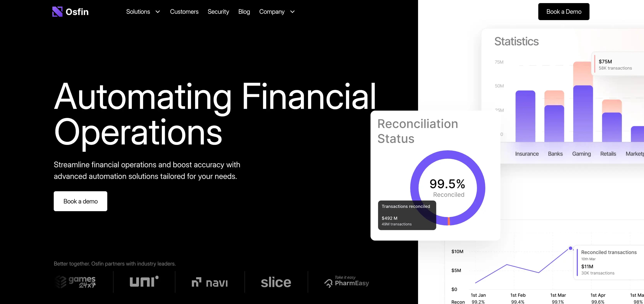Click the PharmEasy partner logo
Image resolution: width=644 pixels, height=304 pixels.
[347, 282]
